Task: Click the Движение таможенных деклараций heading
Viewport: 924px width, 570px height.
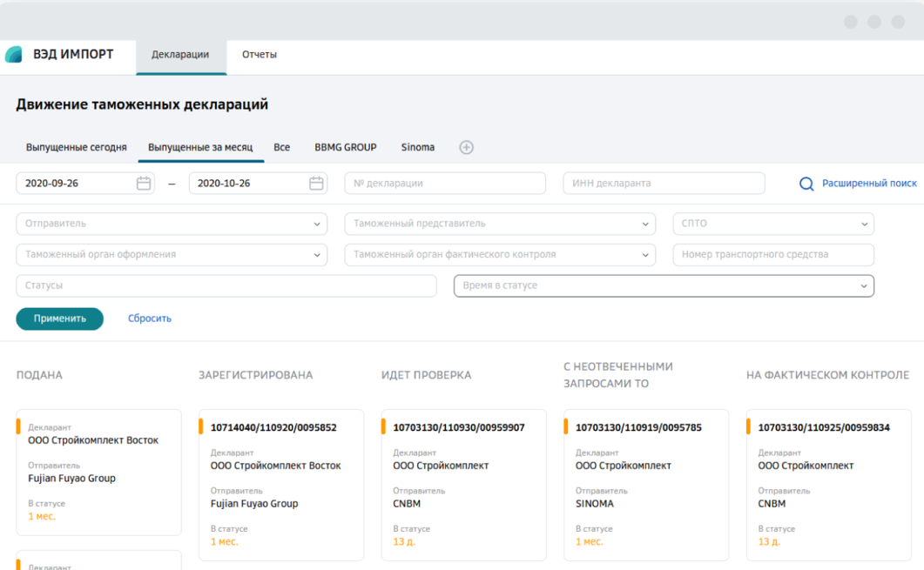Action: [142, 104]
